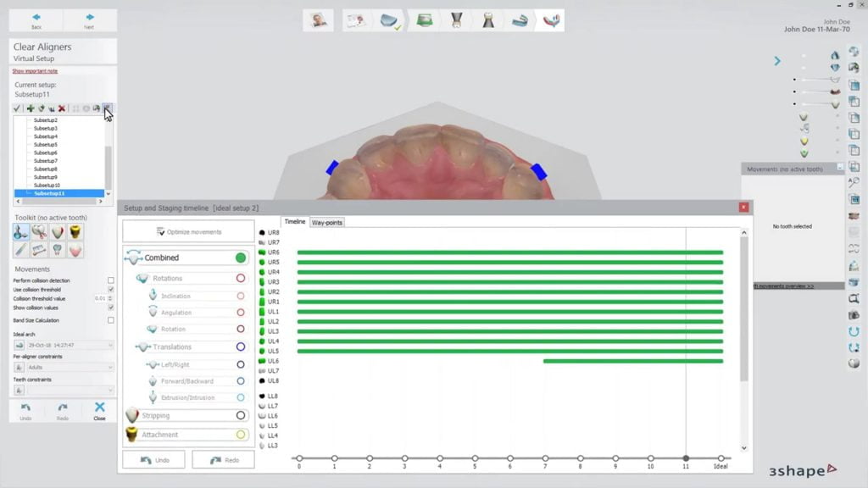Enable Perform collision detection checkbox

point(110,280)
